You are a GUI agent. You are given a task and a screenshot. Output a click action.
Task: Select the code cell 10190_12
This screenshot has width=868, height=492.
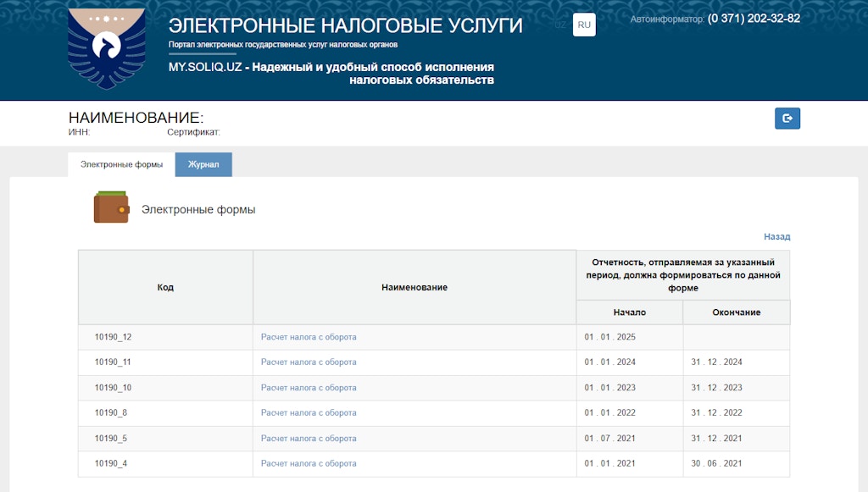click(x=113, y=337)
